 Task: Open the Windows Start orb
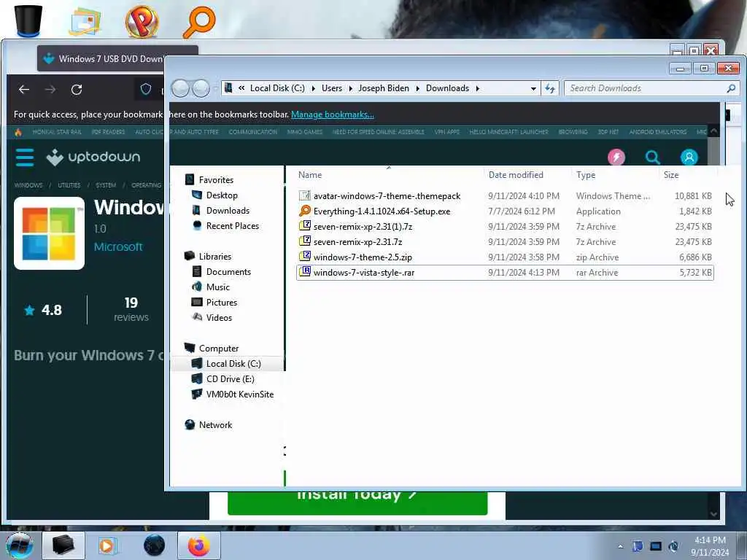19,545
